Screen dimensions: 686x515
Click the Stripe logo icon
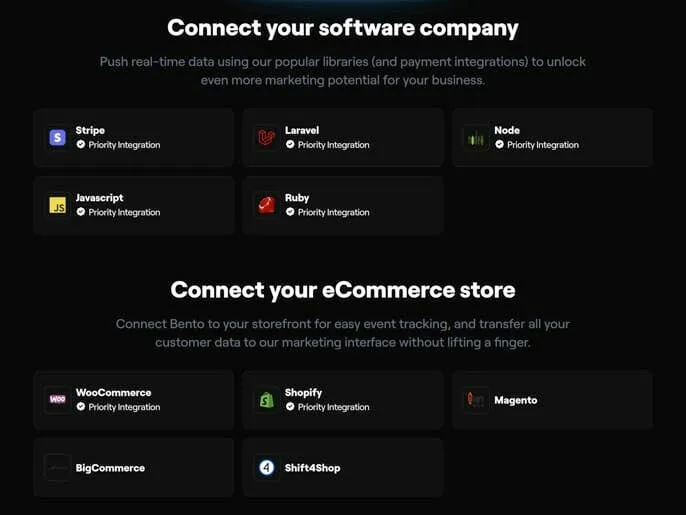[x=58, y=138]
